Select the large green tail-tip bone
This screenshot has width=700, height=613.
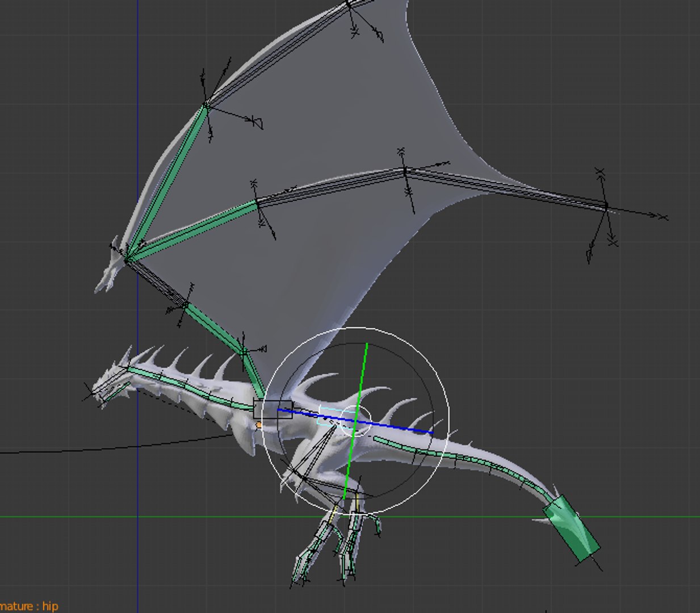[x=571, y=528]
